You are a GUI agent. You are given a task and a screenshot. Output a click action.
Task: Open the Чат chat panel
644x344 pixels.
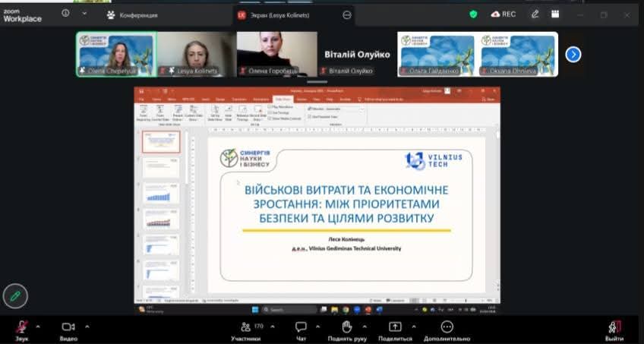click(x=301, y=327)
